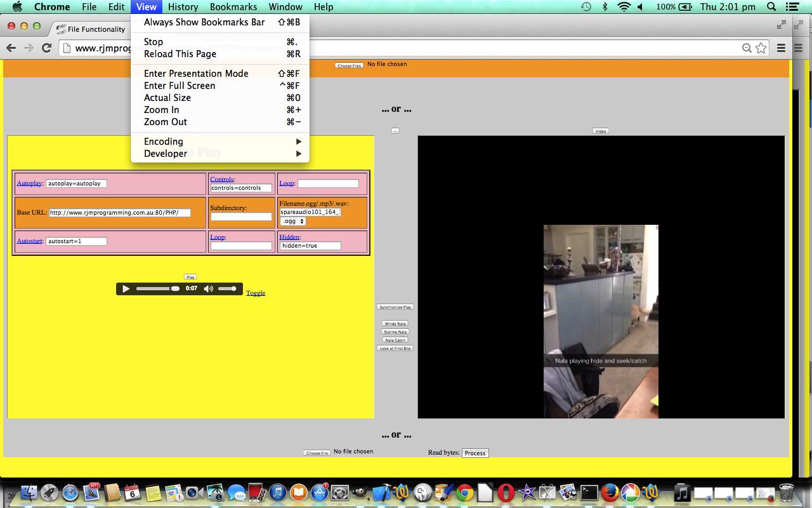Open Terminal from the dock
812x508 pixels.
[589, 493]
